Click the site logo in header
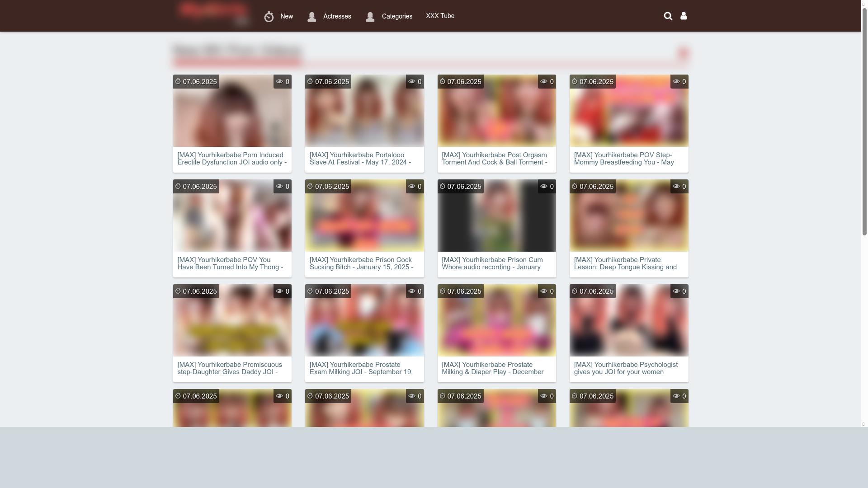Viewport: 868px width, 488px height. (213, 13)
